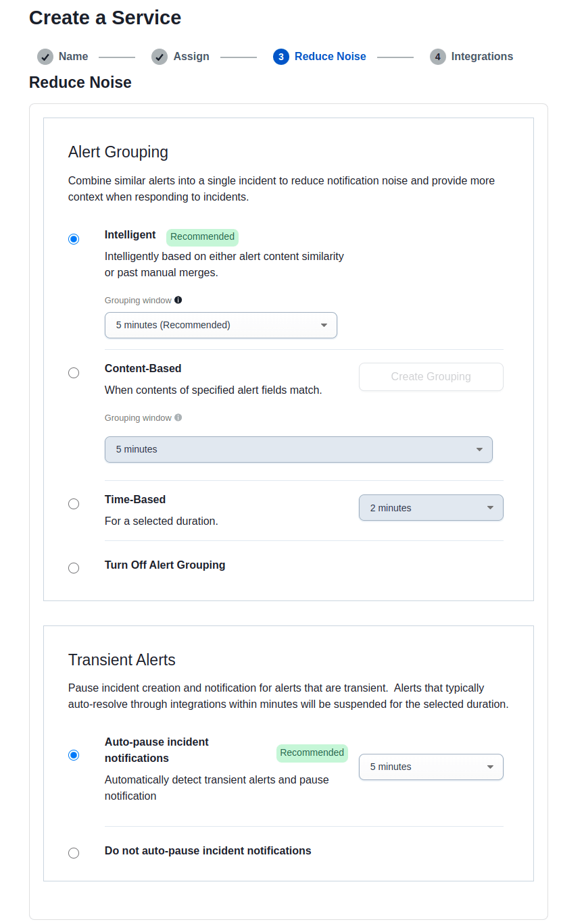Screen dimensions: 584x924
Task: Click the Grouping window info icon under Intelligent
Action: [x=178, y=299]
